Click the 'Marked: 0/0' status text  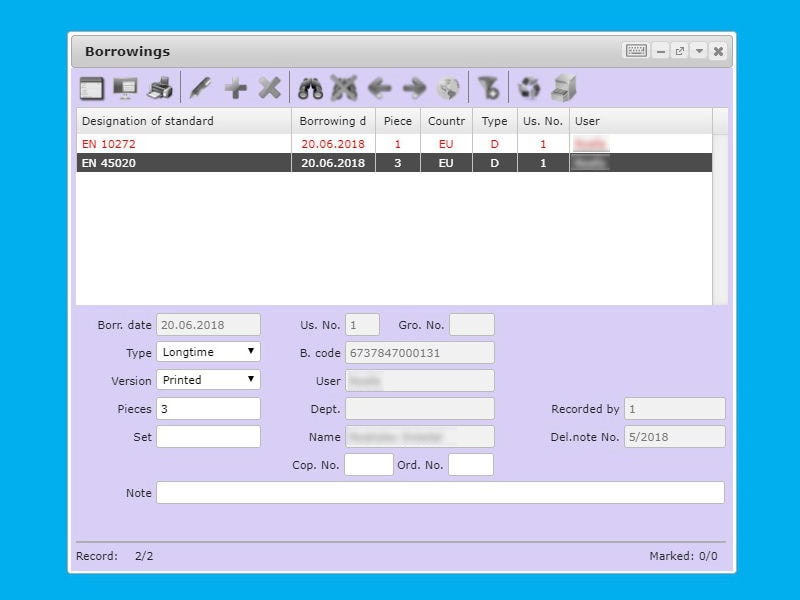(683, 556)
